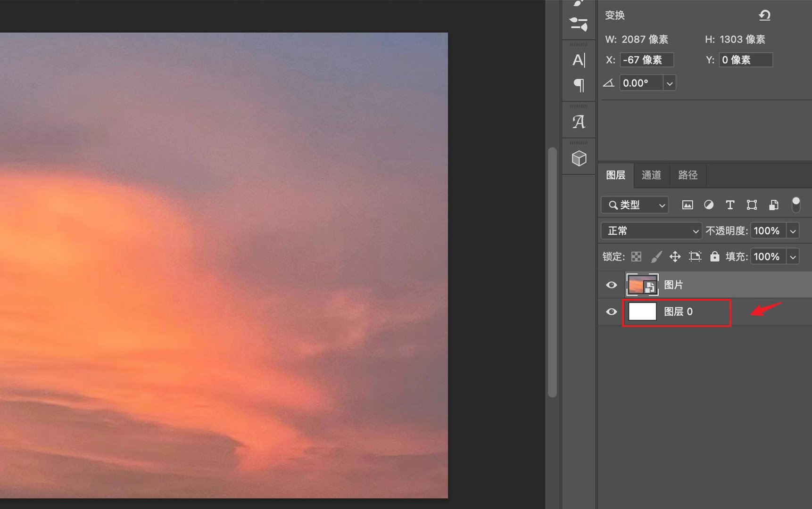This screenshot has width=812, height=509.
Task: Open the Glyphs panel icon
Action: point(579,122)
